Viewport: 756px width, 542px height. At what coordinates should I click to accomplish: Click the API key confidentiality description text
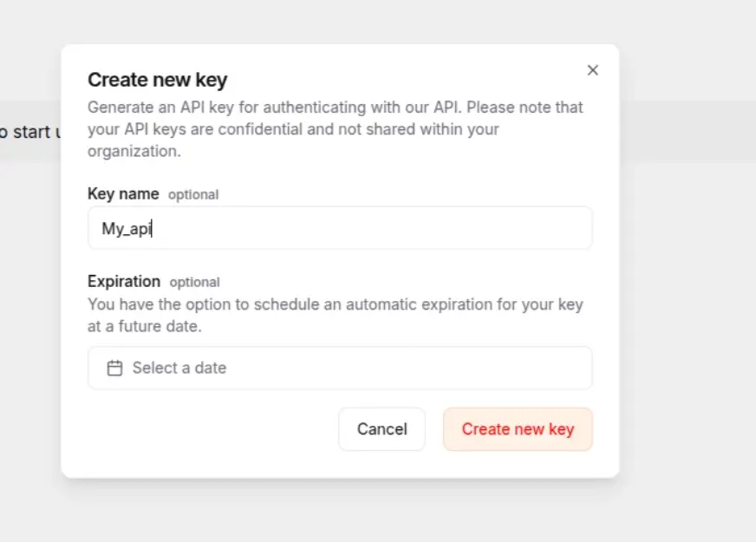(335, 129)
